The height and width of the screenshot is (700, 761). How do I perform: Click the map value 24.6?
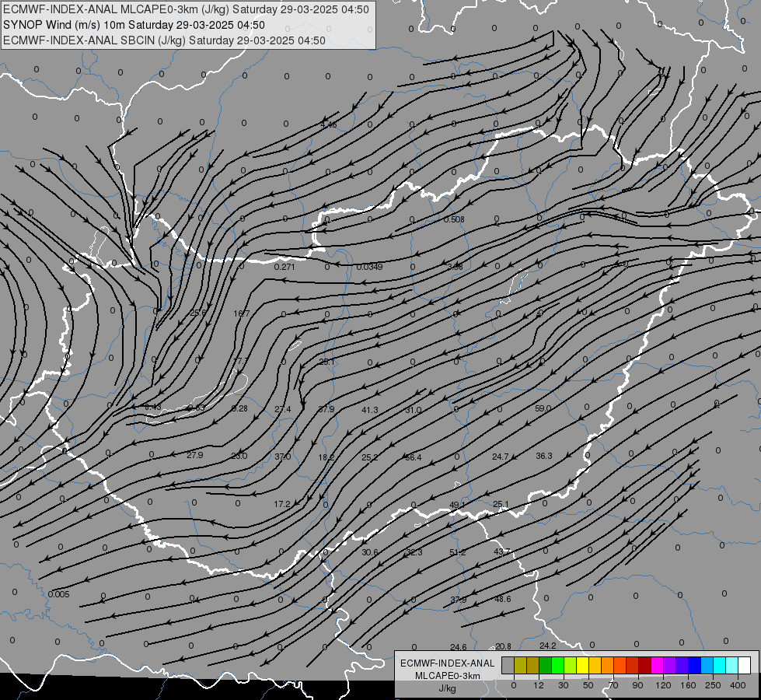click(x=458, y=647)
